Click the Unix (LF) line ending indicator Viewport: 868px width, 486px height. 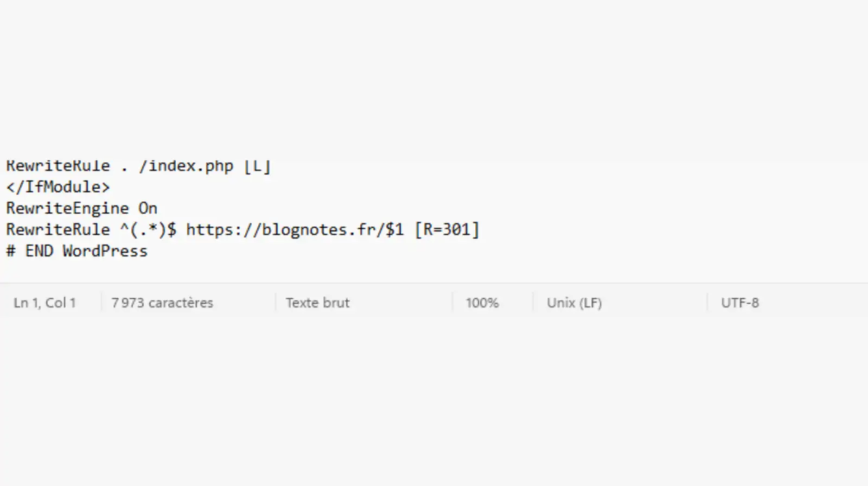[x=574, y=303]
